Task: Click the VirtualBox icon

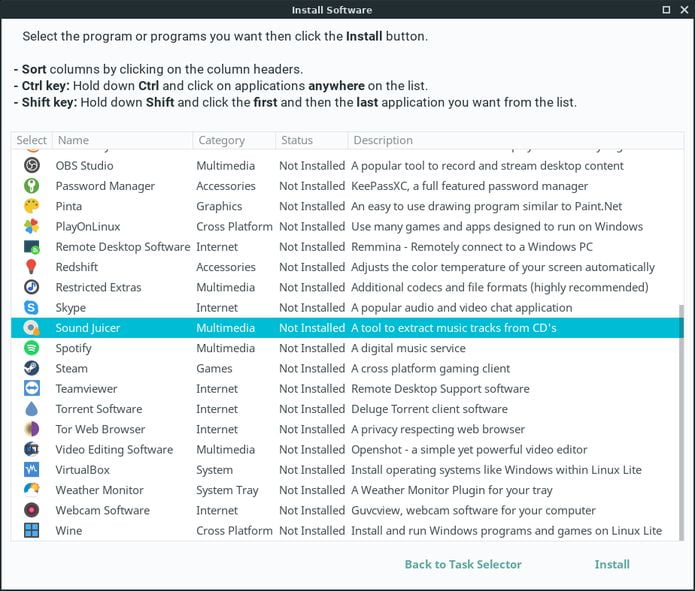Action: [31, 470]
